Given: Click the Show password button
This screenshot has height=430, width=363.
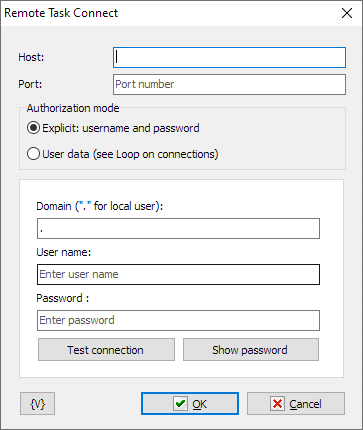Looking at the screenshot, I should (x=251, y=350).
